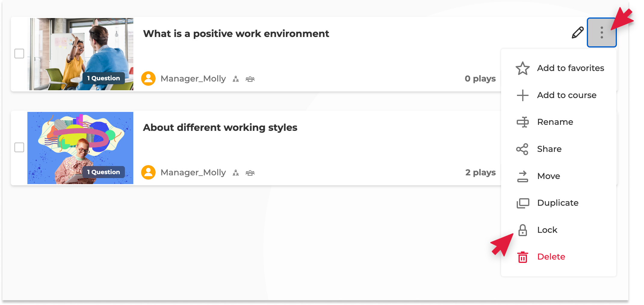Click the padlock Lock icon
644x305 pixels.
[522, 230]
